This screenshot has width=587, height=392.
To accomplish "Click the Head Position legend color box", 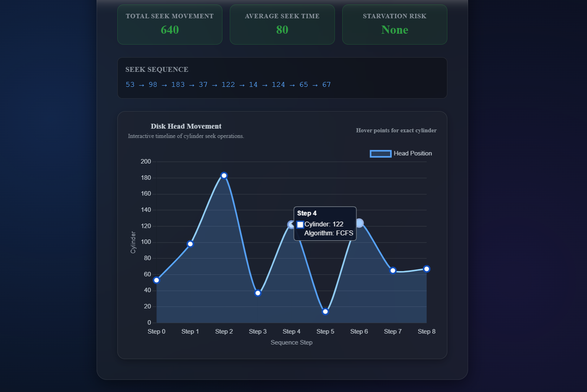I will 380,153.
